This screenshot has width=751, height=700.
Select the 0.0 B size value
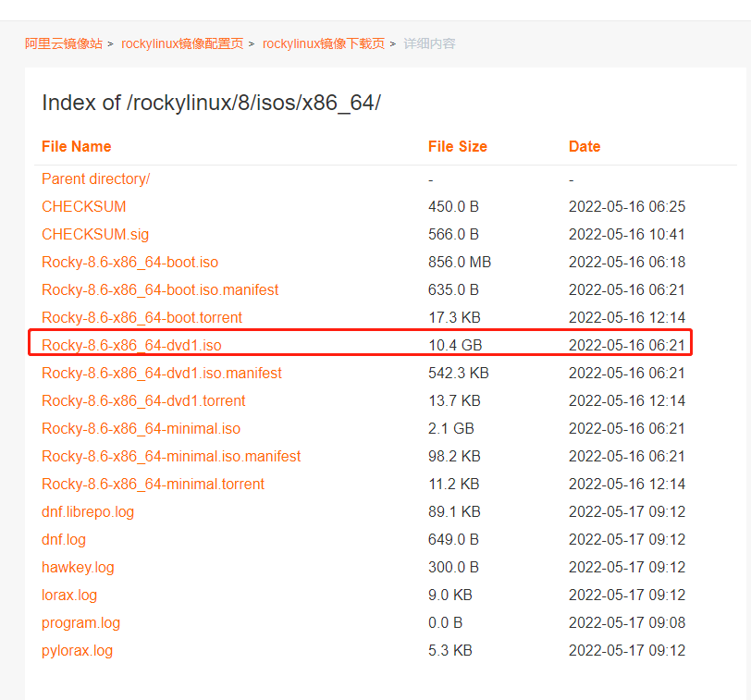click(x=446, y=623)
